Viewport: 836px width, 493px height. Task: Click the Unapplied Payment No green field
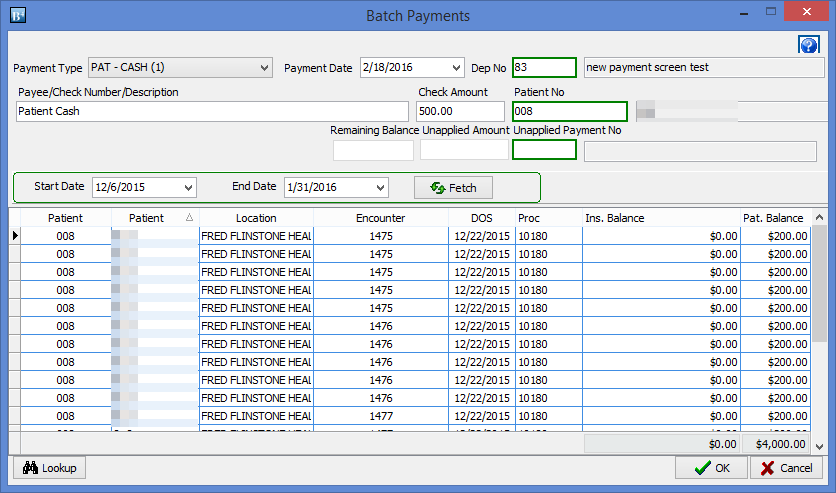click(x=544, y=150)
